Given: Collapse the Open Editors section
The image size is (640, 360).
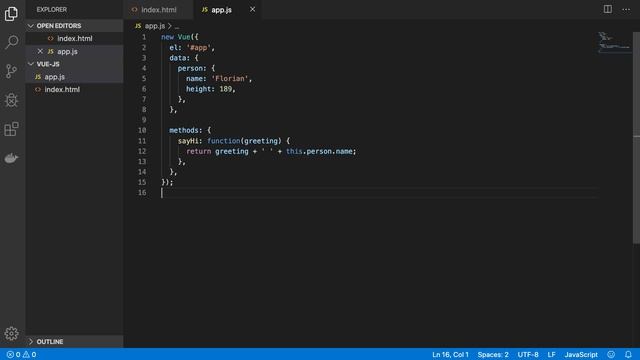Looking at the screenshot, I should pos(74,26).
